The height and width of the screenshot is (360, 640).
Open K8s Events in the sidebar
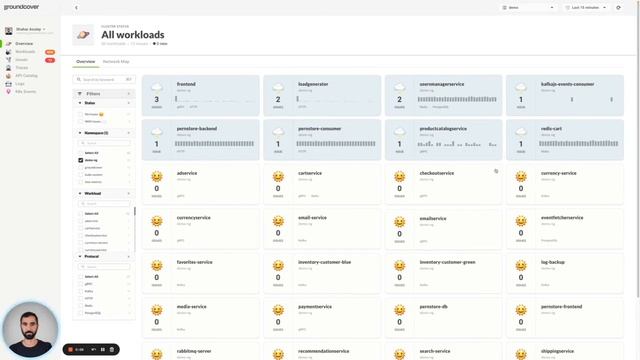pos(25,91)
